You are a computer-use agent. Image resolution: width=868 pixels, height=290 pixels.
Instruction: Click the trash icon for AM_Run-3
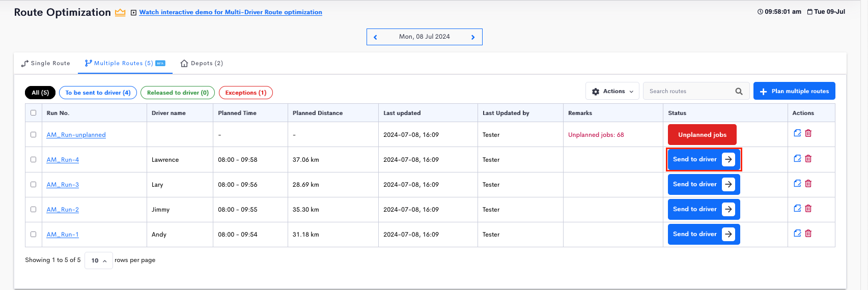click(x=808, y=184)
